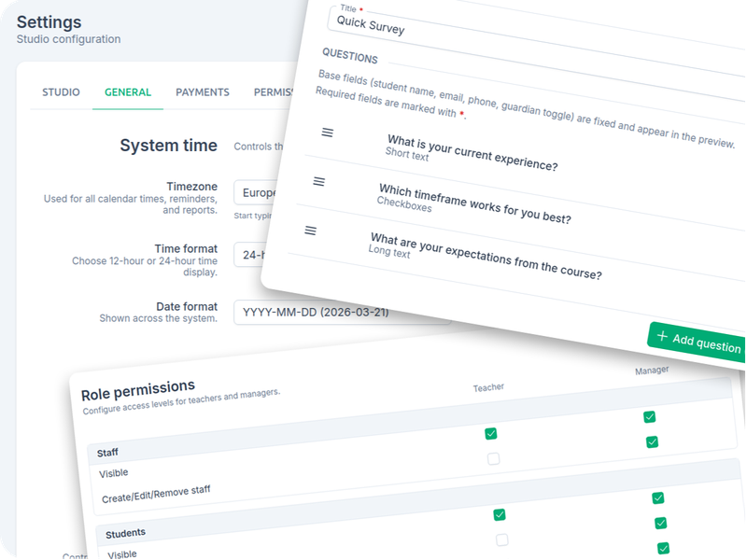The image size is (747, 560).
Task: Click the Add question button
Action: 698,342
